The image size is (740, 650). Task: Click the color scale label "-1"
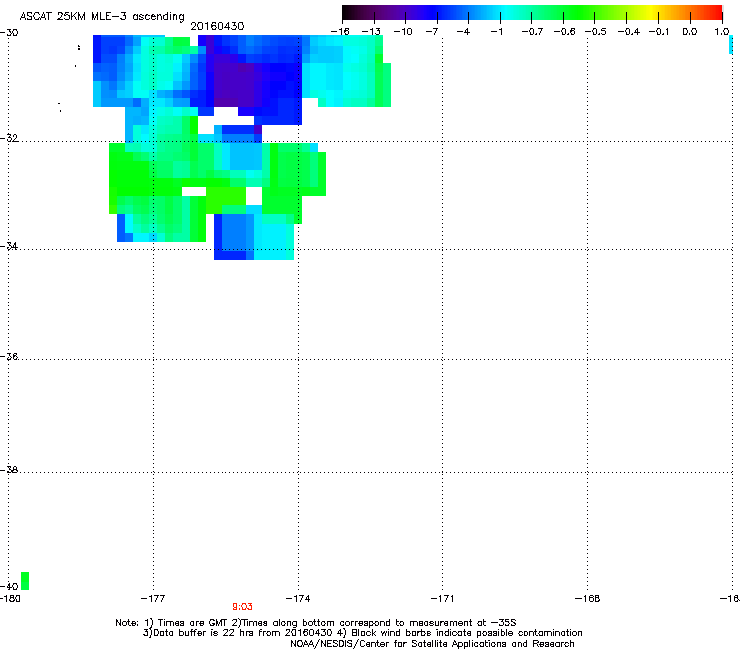click(x=496, y=32)
